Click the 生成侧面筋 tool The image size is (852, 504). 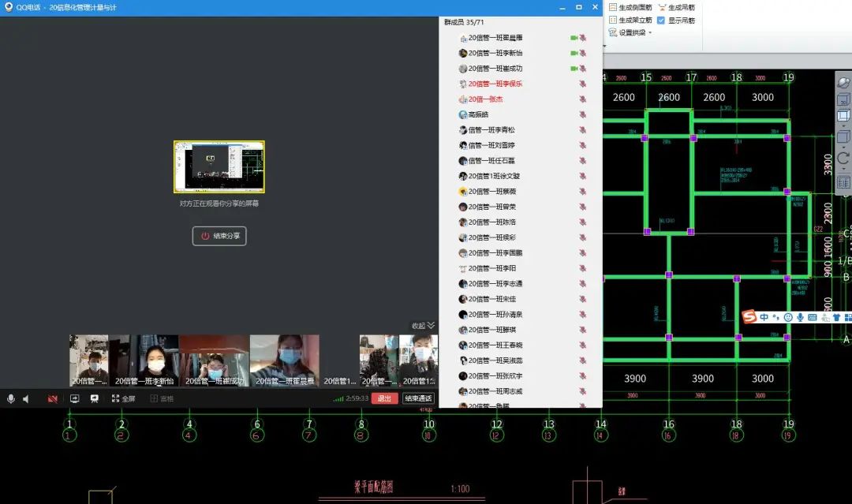click(x=630, y=7)
